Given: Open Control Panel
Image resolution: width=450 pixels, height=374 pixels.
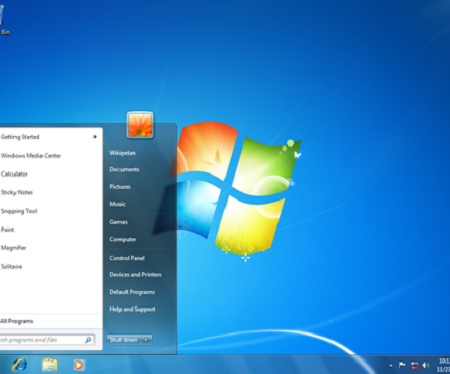Looking at the screenshot, I should [x=127, y=258].
